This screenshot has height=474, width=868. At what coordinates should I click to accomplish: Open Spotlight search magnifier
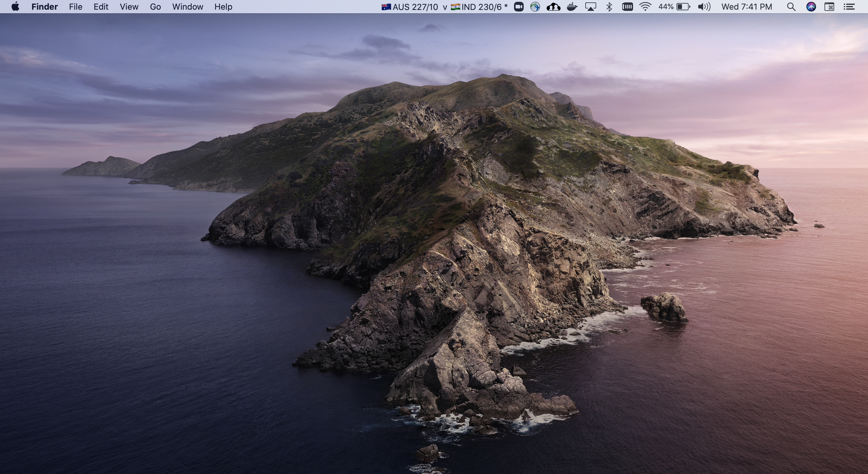791,7
